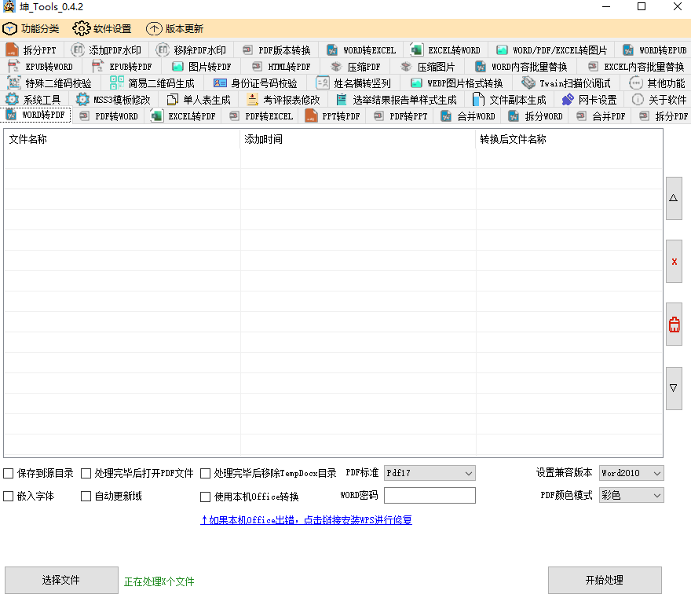Open the 身份证号码校验 tool
Viewport: 691px width, 616px height.
point(255,83)
